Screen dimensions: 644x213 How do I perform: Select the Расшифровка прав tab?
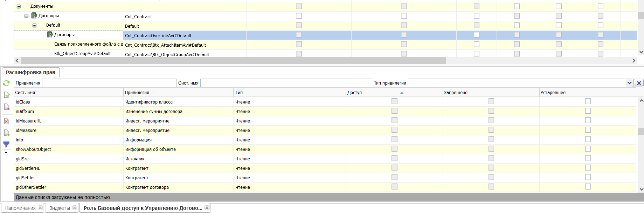pyautogui.click(x=30, y=72)
